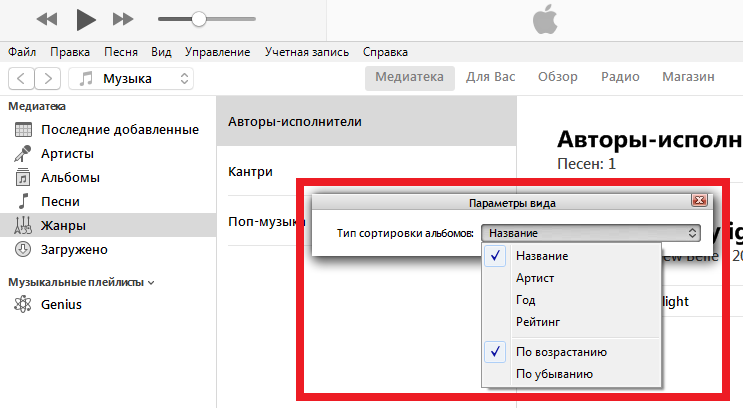
Task: Open Альбомы in the sidebar
Action: 69,177
